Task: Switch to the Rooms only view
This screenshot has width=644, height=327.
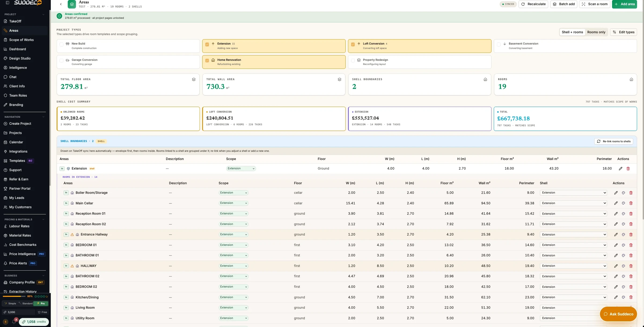Action: (596, 32)
